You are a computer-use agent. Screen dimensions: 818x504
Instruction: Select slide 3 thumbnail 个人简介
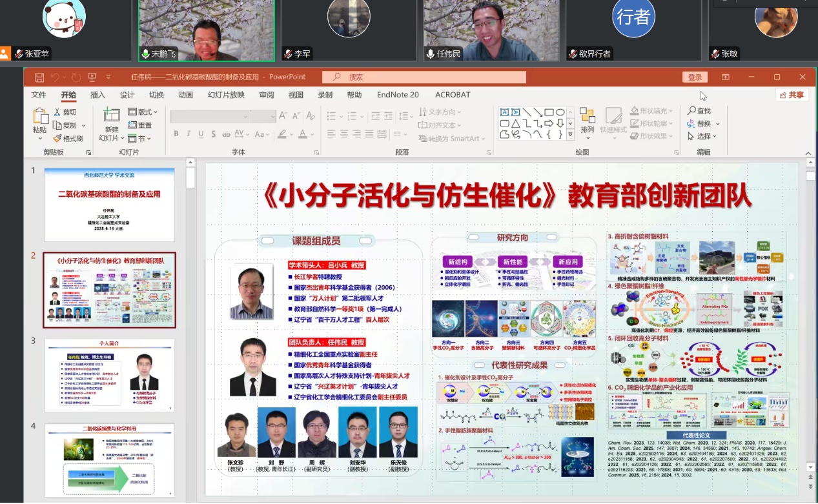109,374
